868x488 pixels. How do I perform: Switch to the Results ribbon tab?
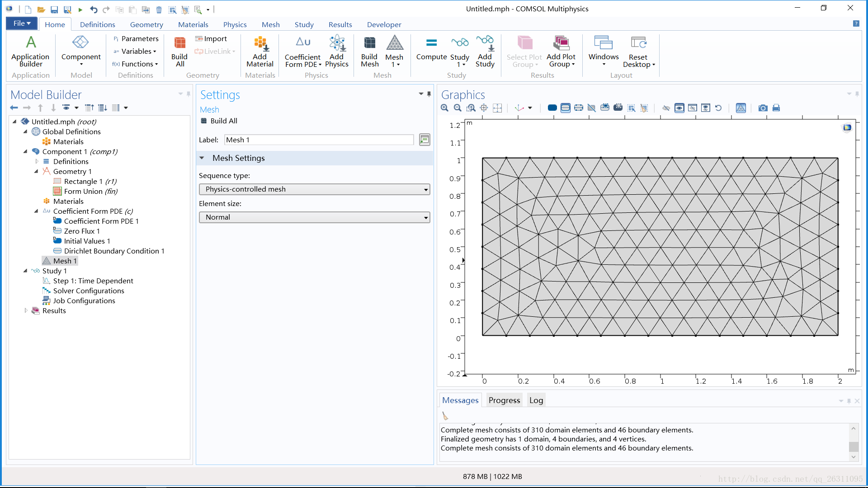click(x=340, y=24)
